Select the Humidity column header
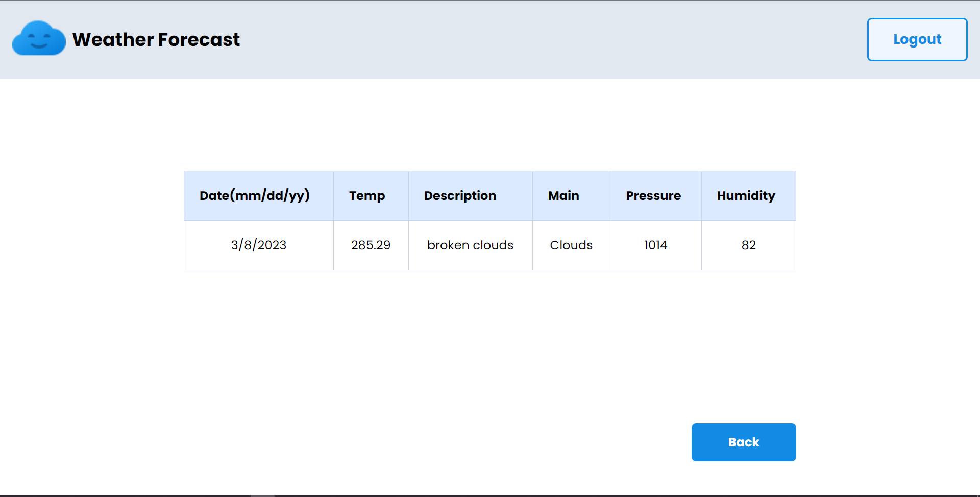This screenshot has width=980, height=497. (749, 196)
